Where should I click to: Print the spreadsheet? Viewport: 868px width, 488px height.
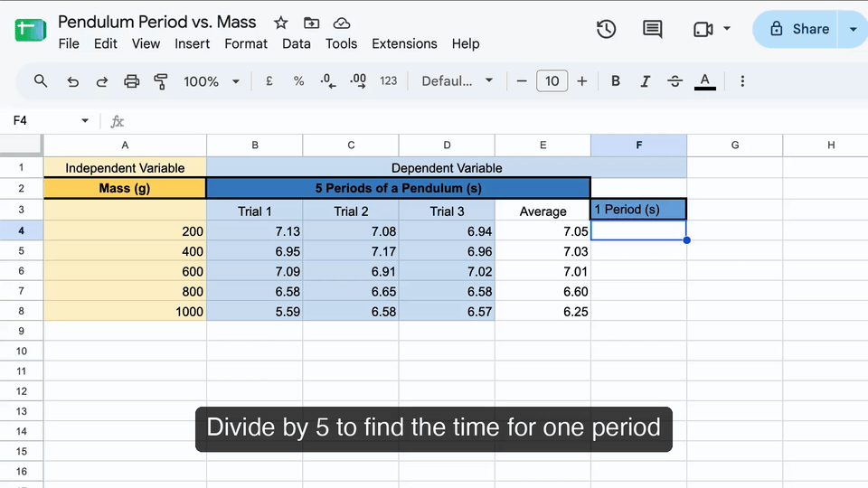(131, 82)
